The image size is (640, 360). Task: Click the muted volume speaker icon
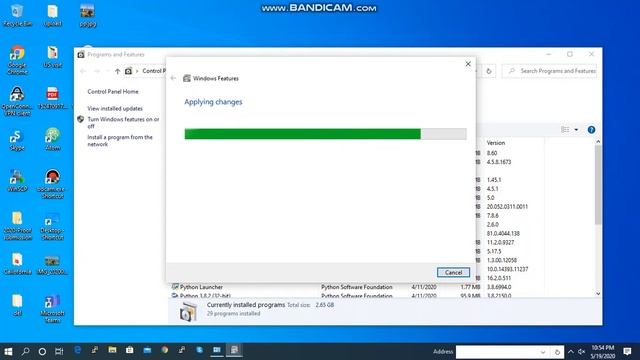tap(581, 351)
